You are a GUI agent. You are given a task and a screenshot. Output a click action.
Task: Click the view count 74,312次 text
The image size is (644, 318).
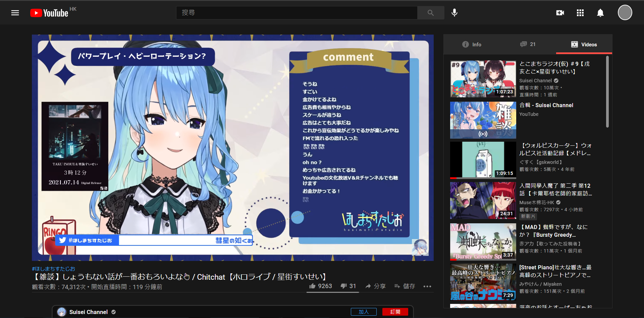(x=59, y=287)
